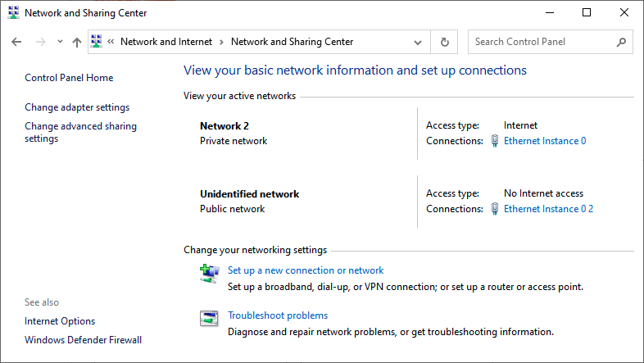Open Windows Defender Firewall
The height and width of the screenshot is (363, 644).
pos(83,340)
